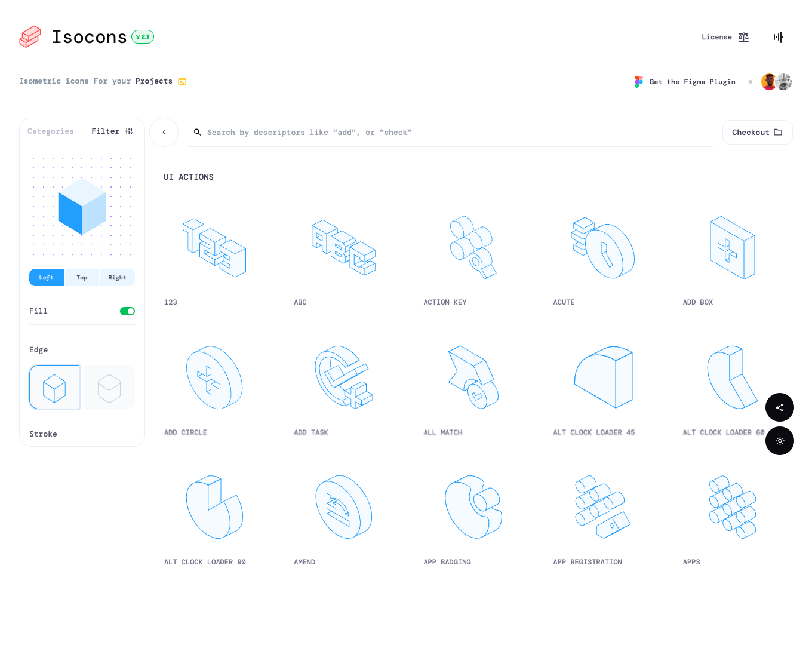This screenshot has height=645, width=812.
Task: Click the folder icon next to Projects
Action: [182, 81]
